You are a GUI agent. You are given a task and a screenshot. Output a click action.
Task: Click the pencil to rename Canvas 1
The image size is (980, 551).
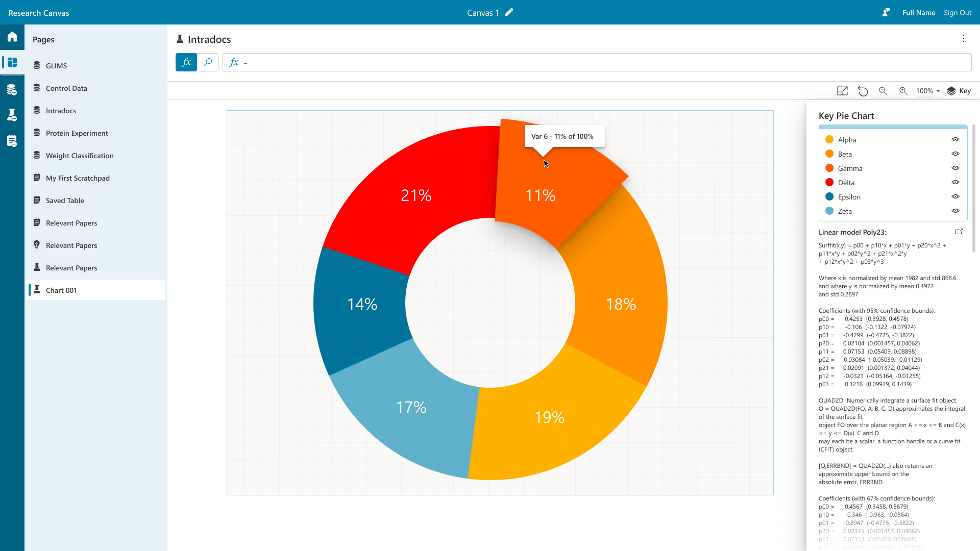(509, 13)
